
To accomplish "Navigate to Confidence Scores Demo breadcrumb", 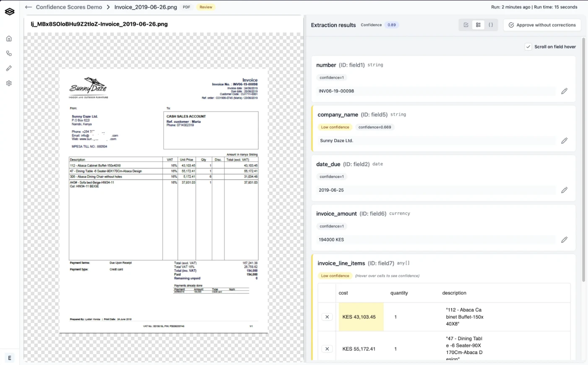I will click(x=69, y=7).
